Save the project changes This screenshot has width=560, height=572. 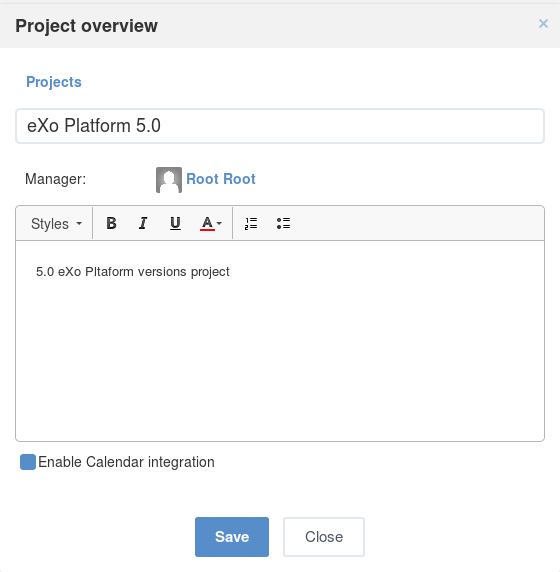click(x=232, y=537)
